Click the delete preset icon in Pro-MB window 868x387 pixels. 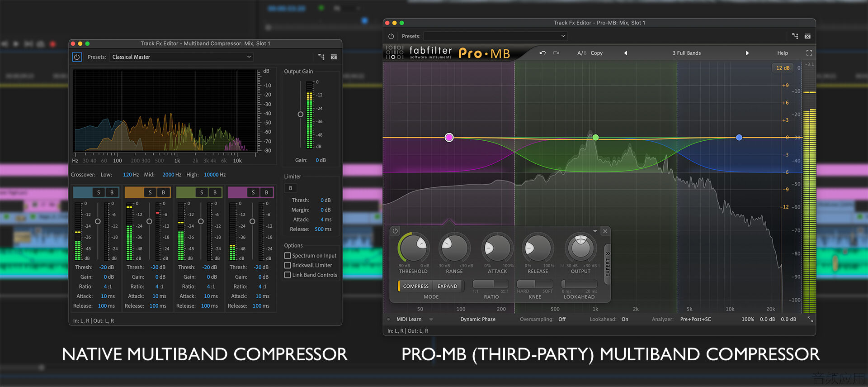[807, 36]
